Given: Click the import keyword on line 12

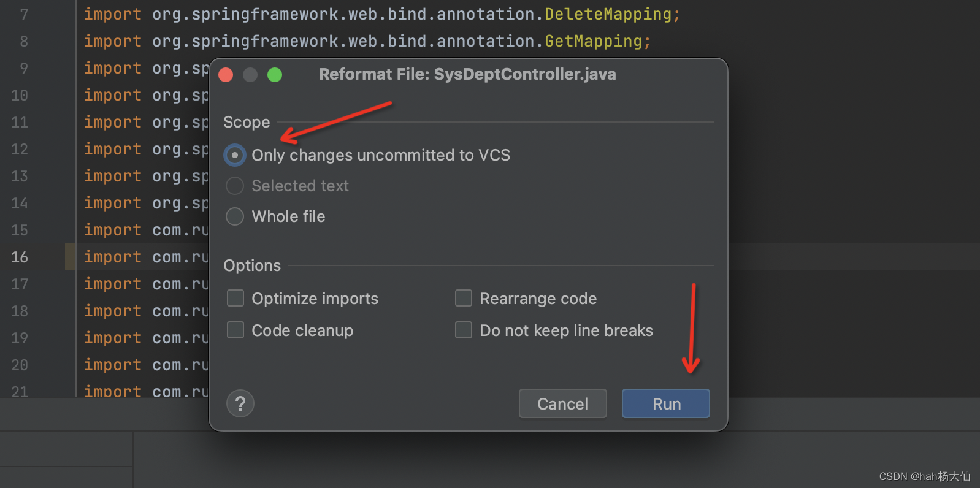Looking at the screenshot, I should (x=113, y=149).
